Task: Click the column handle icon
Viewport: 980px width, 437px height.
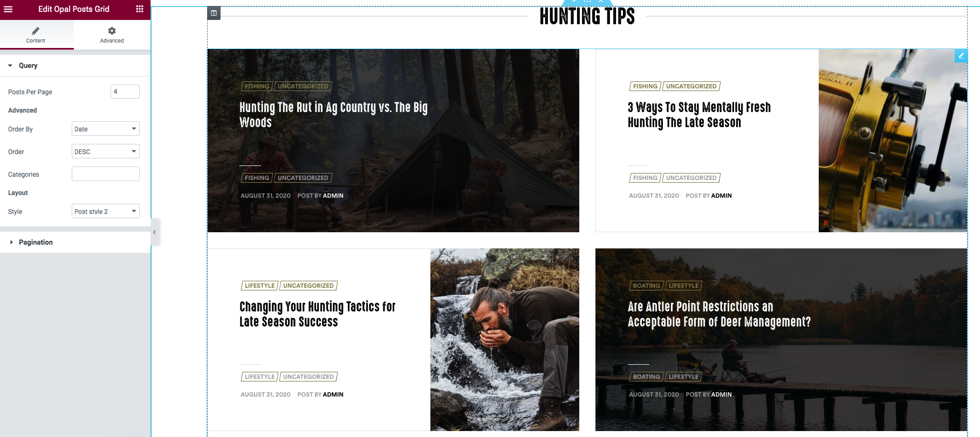Action: tap(214, 13)
